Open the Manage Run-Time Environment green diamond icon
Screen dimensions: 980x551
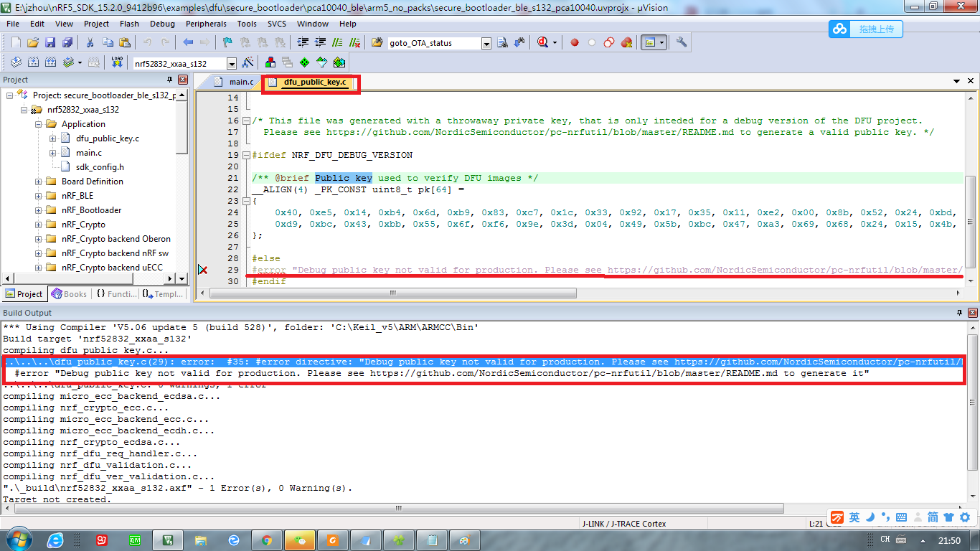coord(304,62)
